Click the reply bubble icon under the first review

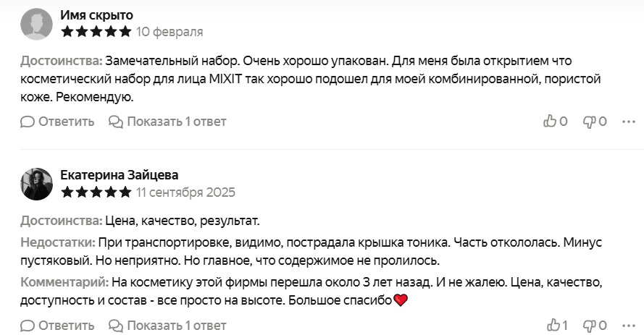[x=28, y=122]
